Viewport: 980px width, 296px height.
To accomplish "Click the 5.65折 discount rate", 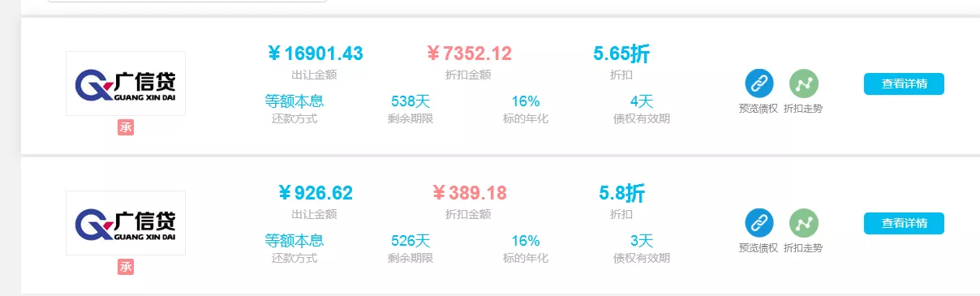I will click(621, 54).
